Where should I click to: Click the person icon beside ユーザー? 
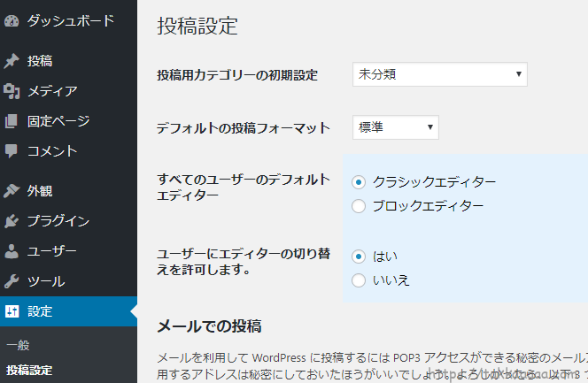12,251
